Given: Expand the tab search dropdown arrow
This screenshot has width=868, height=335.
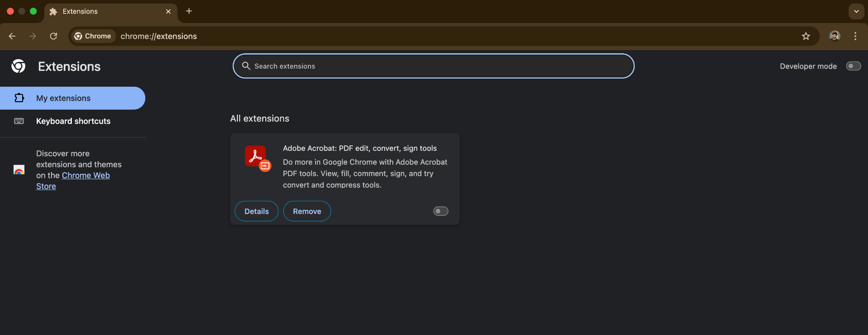Looking at the screenshot, I should click(856, 11).
